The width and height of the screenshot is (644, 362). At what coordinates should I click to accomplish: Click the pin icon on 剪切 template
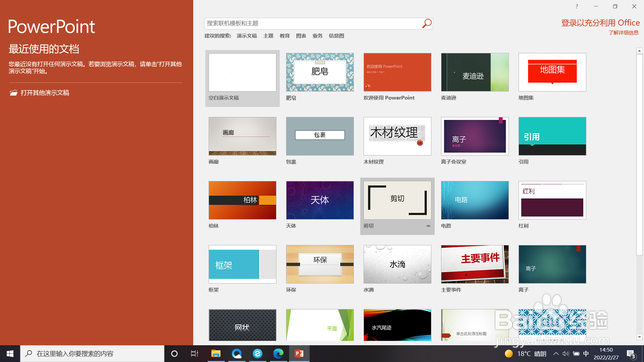click(428, 226)
